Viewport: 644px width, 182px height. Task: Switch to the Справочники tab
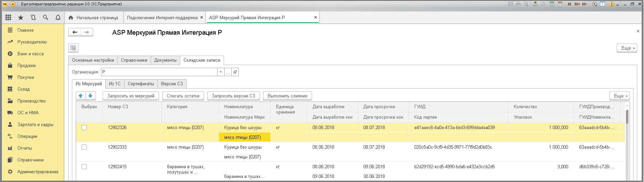pyautogui.click(x=134, y=60)
